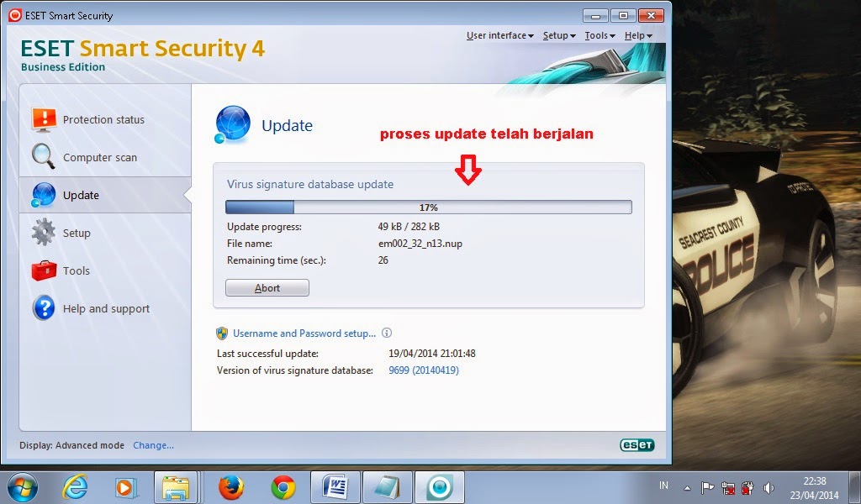The image size is (861, 504).
Task: Open Username and Password setup link
Action: click(x=304, y=333)
